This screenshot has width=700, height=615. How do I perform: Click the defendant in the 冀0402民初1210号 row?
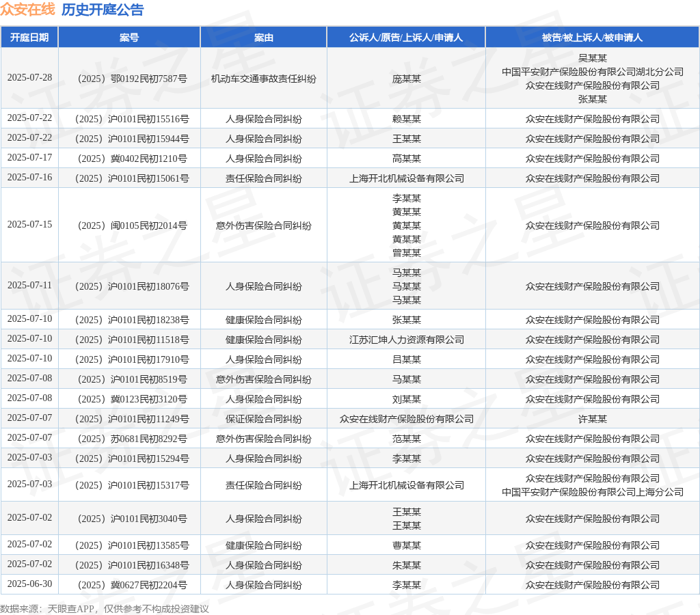click(x=593, y=159)
